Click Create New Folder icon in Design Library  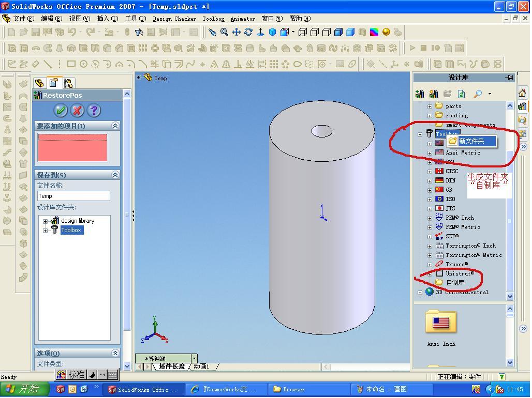[448, 94]
